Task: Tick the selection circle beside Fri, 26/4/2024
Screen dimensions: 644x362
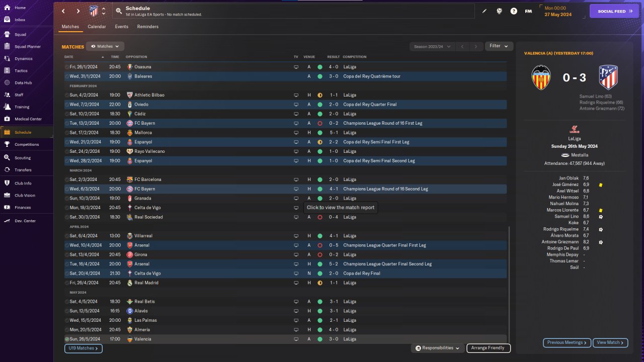Action: point(67,283)
